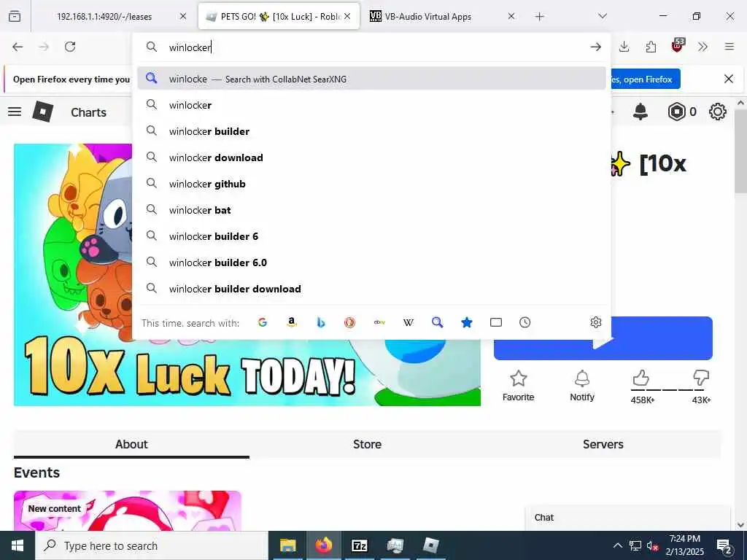Click the Robux balance icon
This screenshot has height=560, width=747.
click(x=676, y=112)
